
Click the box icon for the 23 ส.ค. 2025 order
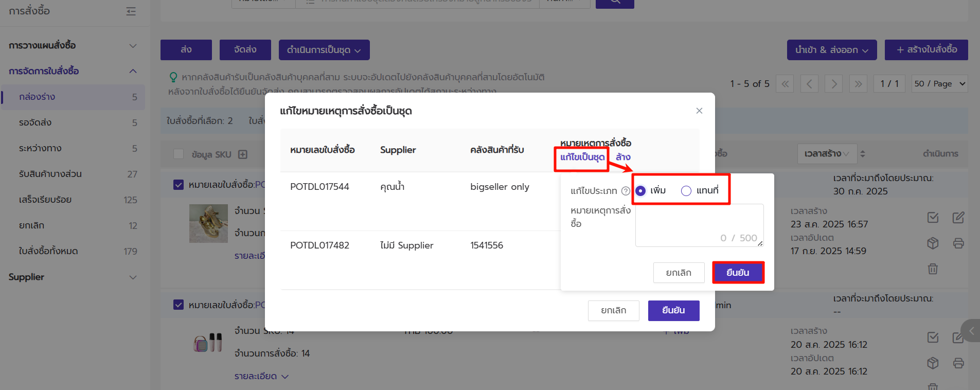(x=933, y=243)
